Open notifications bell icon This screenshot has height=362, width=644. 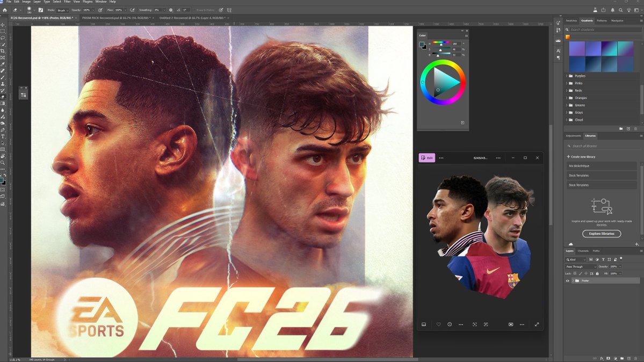612,10
